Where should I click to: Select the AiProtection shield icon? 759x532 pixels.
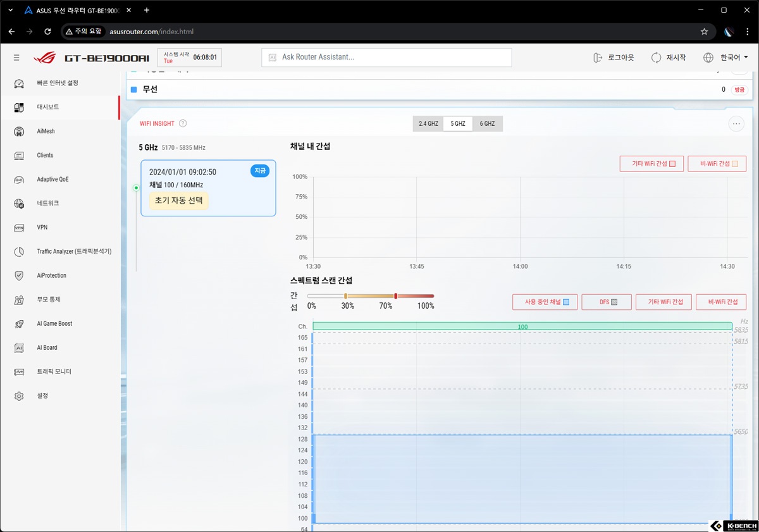[x=19, y=276]
